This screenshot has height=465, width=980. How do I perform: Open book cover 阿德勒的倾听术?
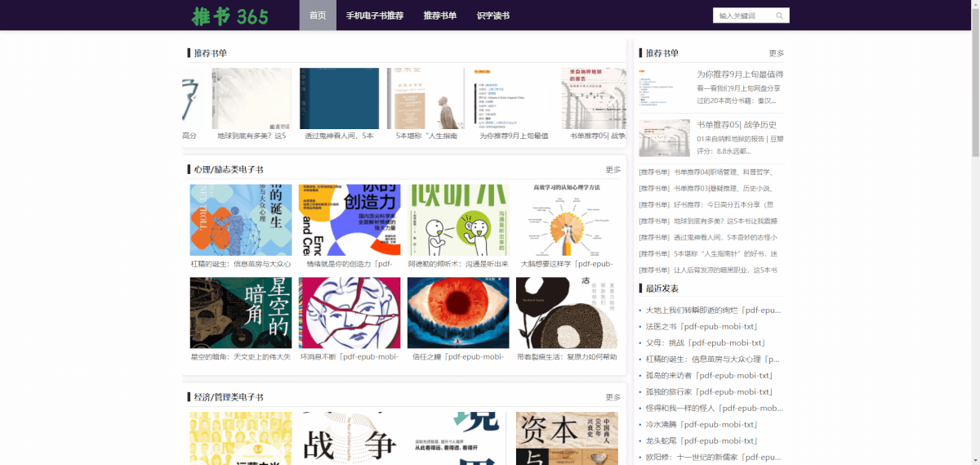[458, 220]
